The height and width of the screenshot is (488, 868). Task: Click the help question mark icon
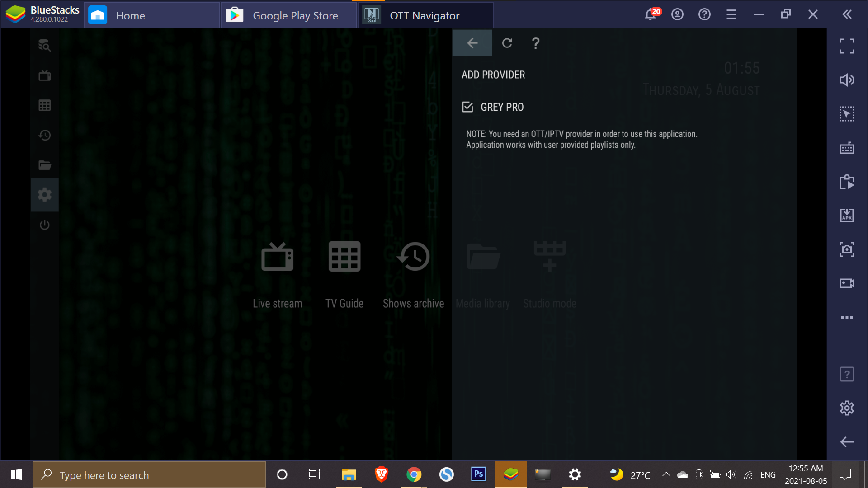coord(535,43)
